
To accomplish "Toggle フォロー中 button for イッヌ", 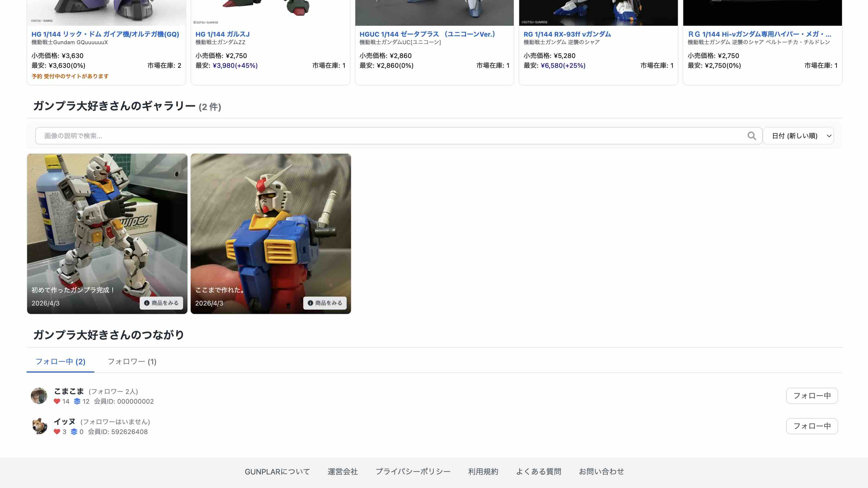I will (812, 426).
